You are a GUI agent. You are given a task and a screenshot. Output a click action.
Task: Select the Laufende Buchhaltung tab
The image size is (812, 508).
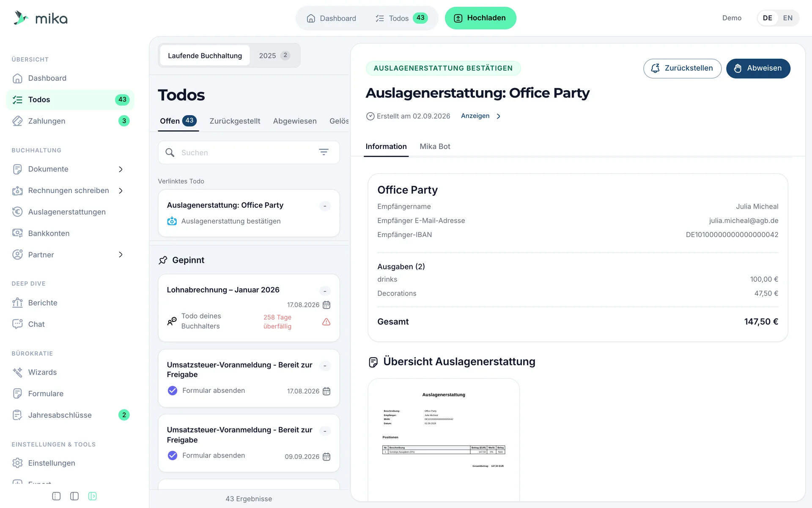tap(205, 55)
